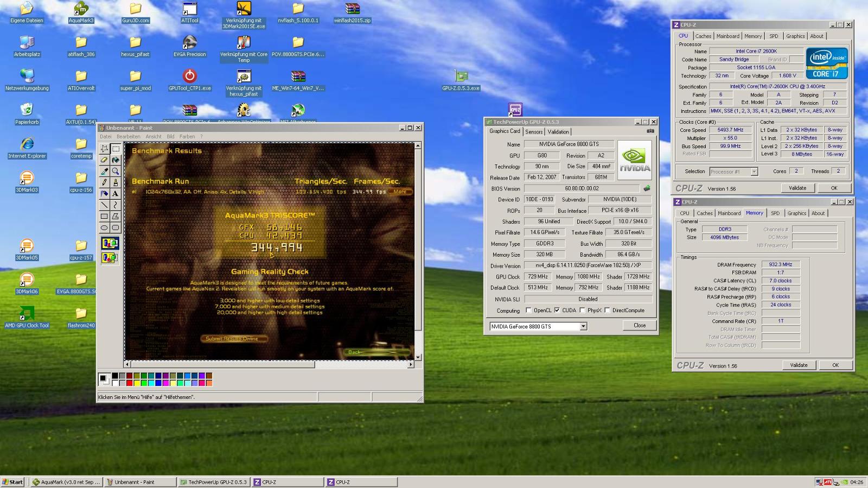Enable the OpenCL checkbox in GPU-Z

[528, 310]
